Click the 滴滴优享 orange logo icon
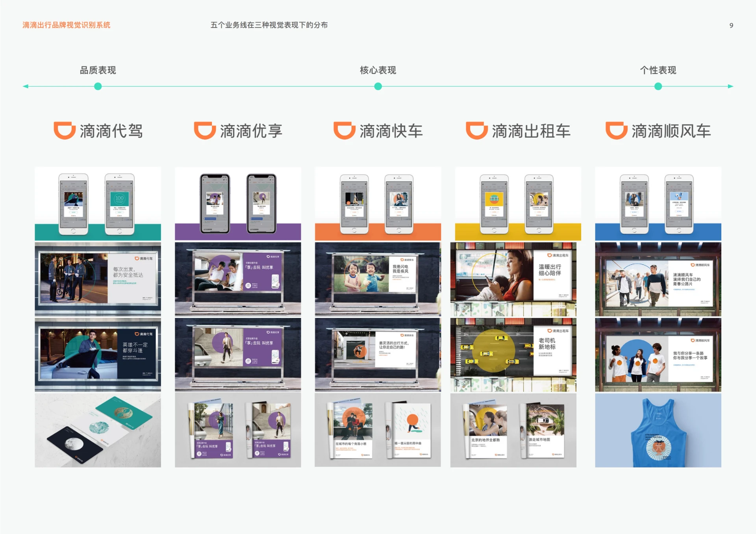Screen dimensions: 756x534 coord(205,130)
